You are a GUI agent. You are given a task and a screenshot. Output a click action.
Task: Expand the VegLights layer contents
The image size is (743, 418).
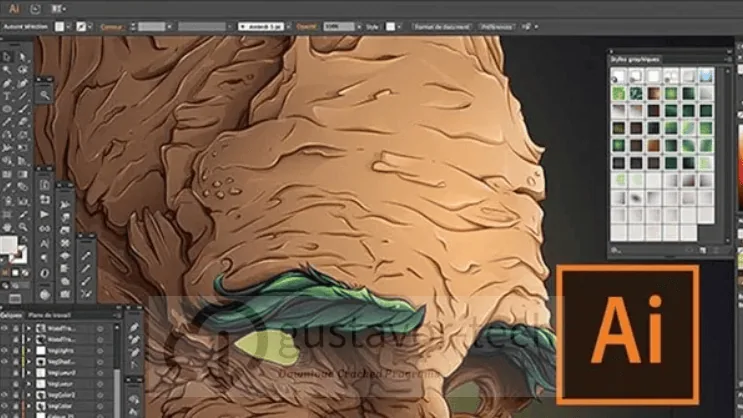(29, 351)
